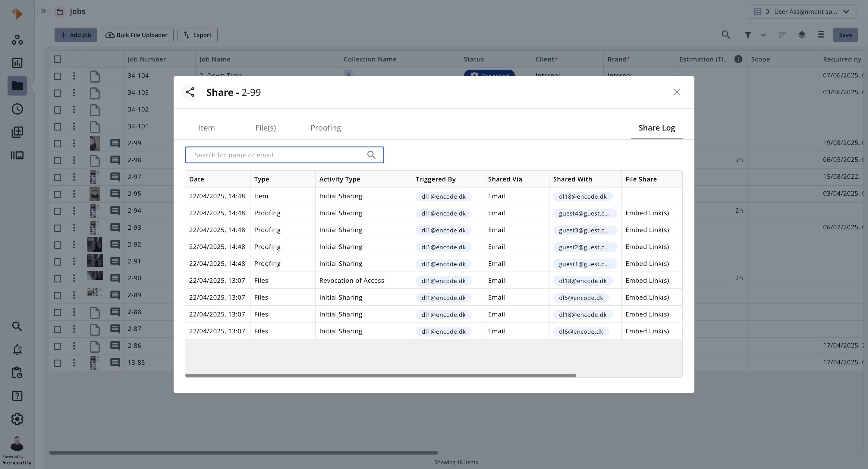
Task: Click the sidebar search magnifier icon
Action: pyautogui.click(x=17, y=326)
